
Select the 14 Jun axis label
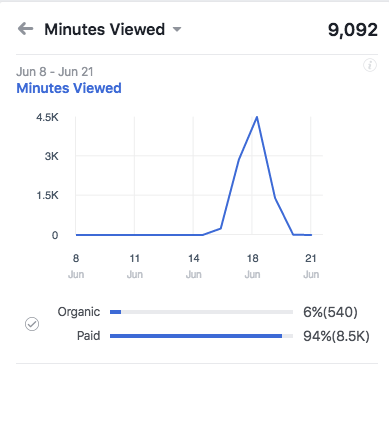click(194, 266)
